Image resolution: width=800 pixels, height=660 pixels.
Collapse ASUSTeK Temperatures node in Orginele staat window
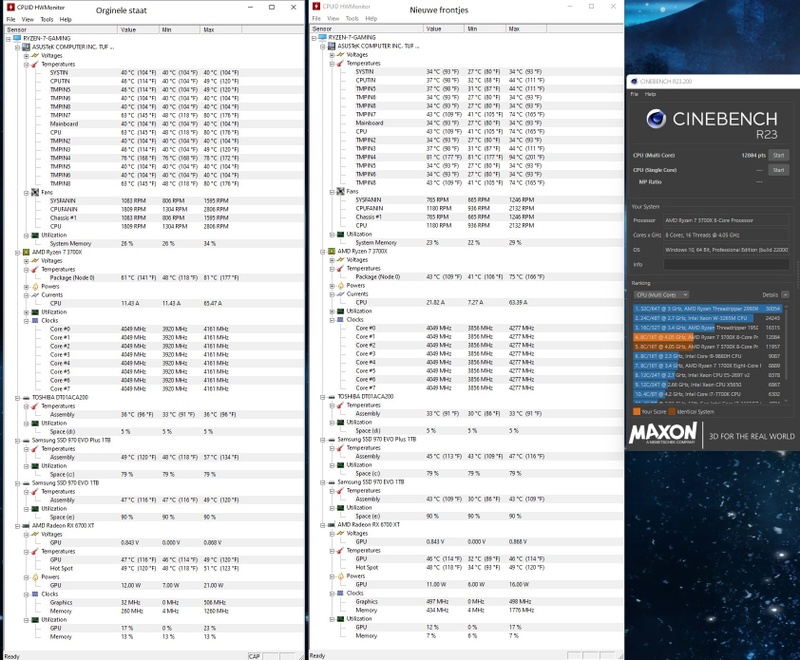point(26,65)
